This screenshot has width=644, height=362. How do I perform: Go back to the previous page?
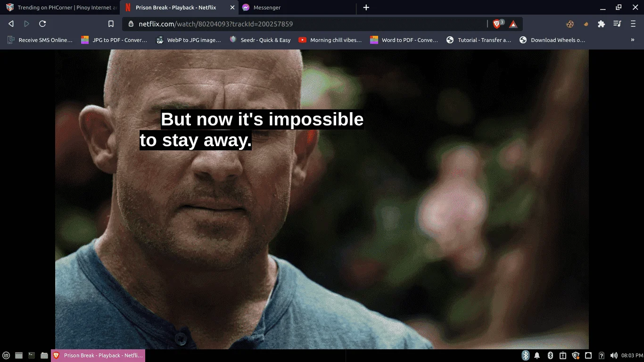click(x=11, y=24)
